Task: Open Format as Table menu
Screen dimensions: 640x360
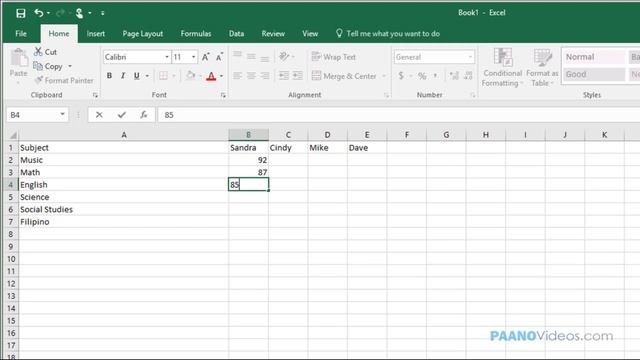Action: pyautogui.click(x=542, y=67)
